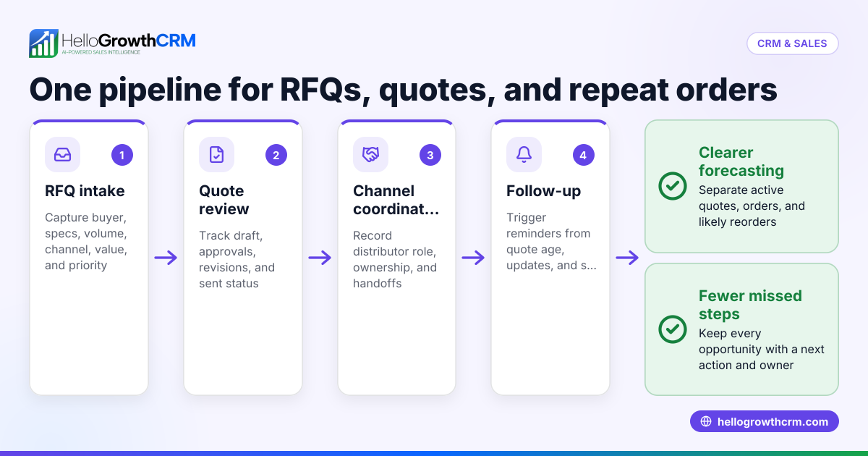Open the hellogrowthcrm.com link
This screenshot has width=868, height=456.
(x=765, y=421)
